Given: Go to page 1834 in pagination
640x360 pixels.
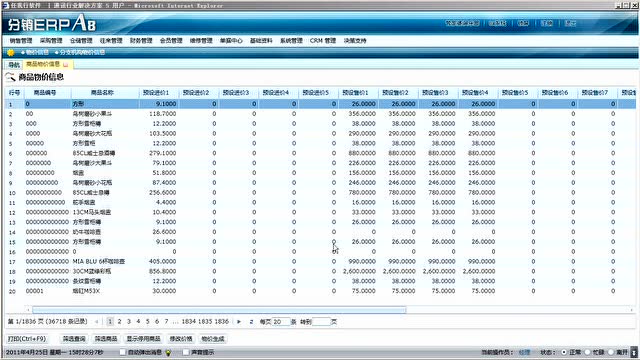Looking at the screenshot, I should pyautogui.click(x=189, y=322).
